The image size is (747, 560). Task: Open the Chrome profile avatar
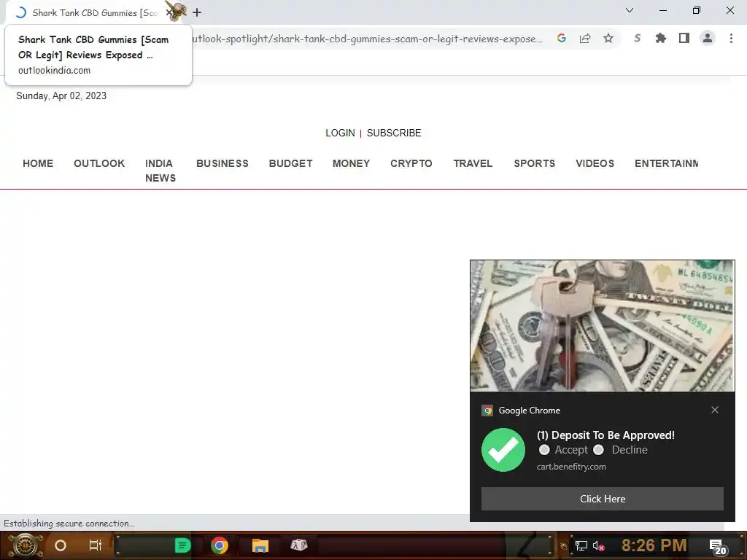pyautogui.click(x=708, y=38)
